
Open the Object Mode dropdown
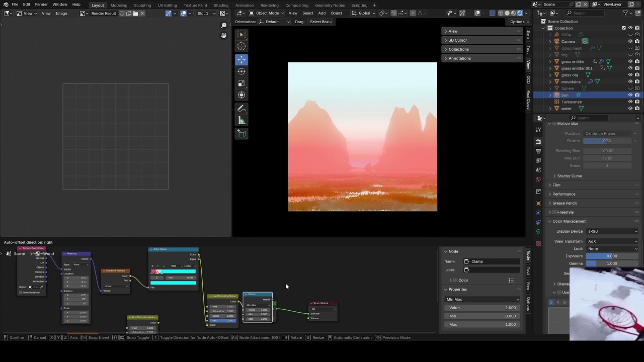coord(267,13)
